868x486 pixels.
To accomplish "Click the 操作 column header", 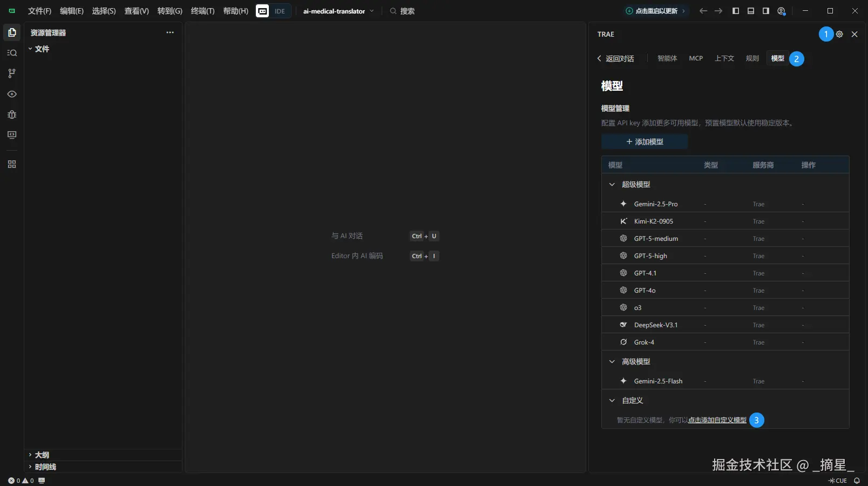I will [x=808, y=165].
